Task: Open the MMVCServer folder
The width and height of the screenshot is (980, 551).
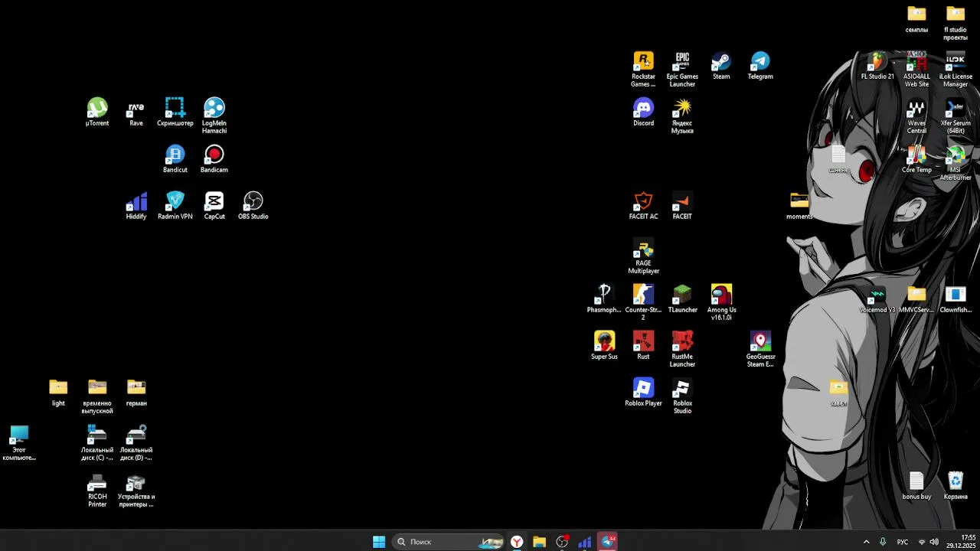Action: click(916, 298)
